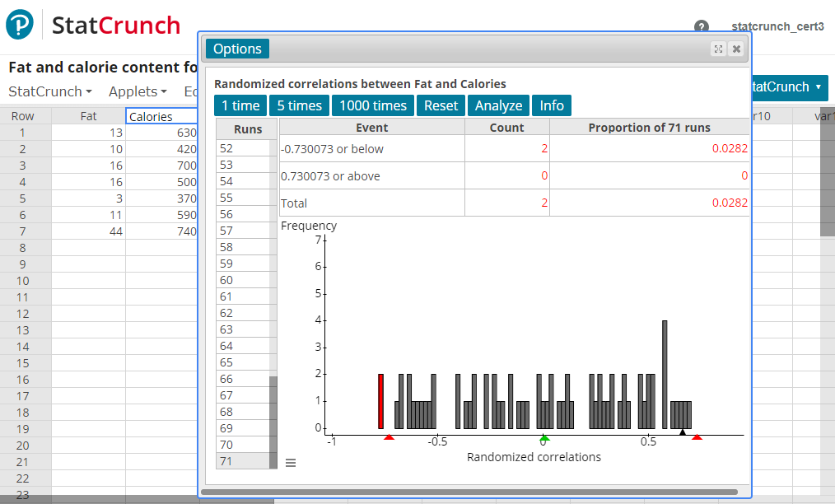This screenshot has width=835, height=504.
Task: Open the Options menu of the applet
Action: pyautogui.click(x=236, y=48)
